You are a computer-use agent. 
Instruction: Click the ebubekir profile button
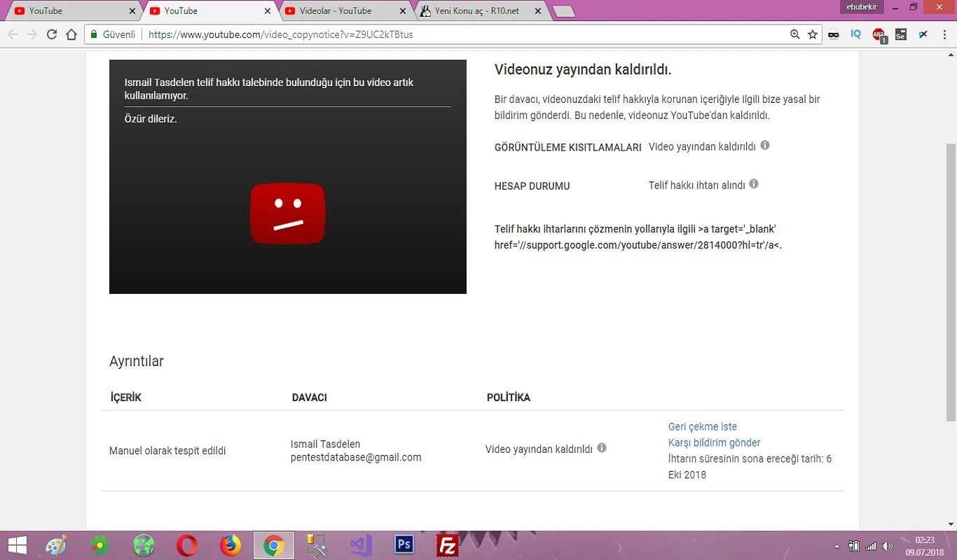point(861,7)
